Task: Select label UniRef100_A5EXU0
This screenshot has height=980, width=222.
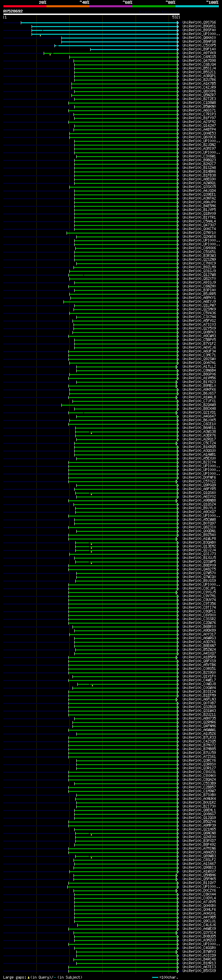Action: point(199,459)
